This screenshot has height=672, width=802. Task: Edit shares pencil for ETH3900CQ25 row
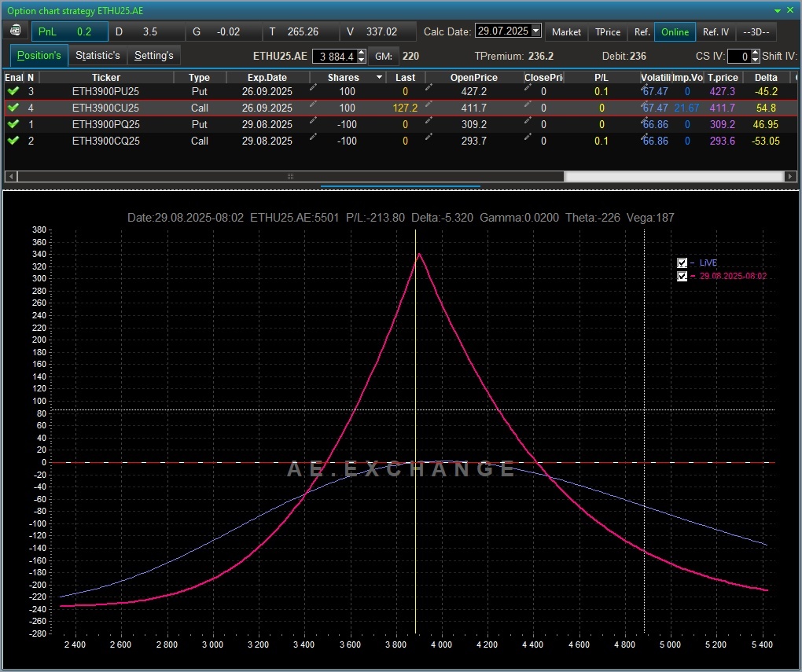[x=313, y=137]
